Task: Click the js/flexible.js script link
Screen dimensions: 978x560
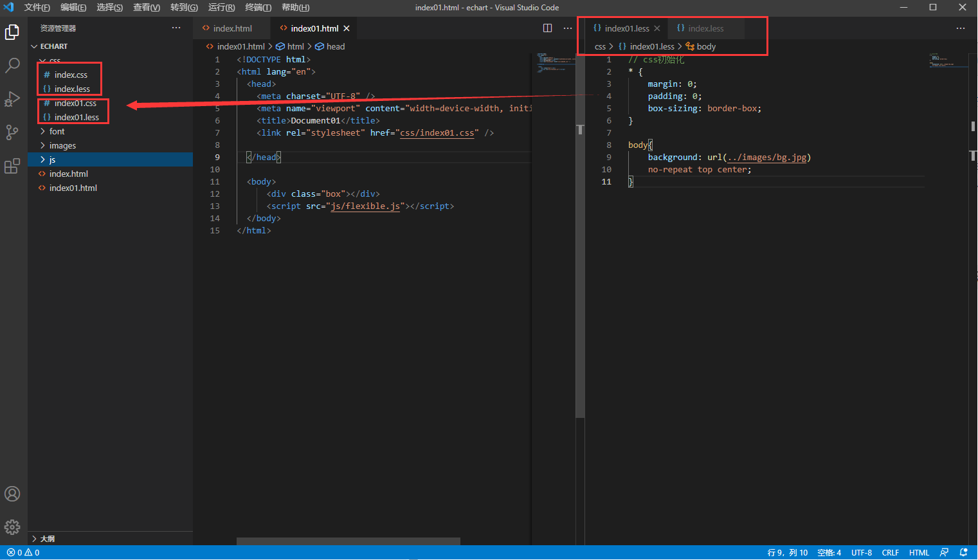Action: (x=365, y=206)
